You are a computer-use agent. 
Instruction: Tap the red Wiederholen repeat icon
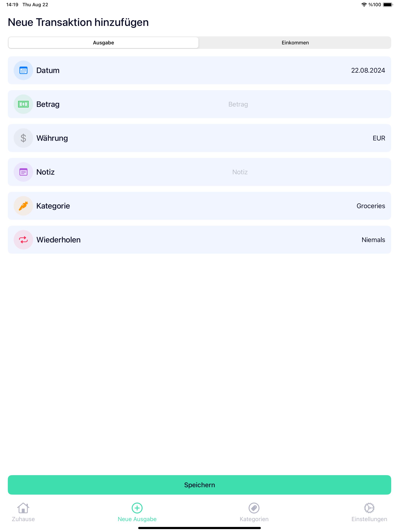tap(23, 240)
